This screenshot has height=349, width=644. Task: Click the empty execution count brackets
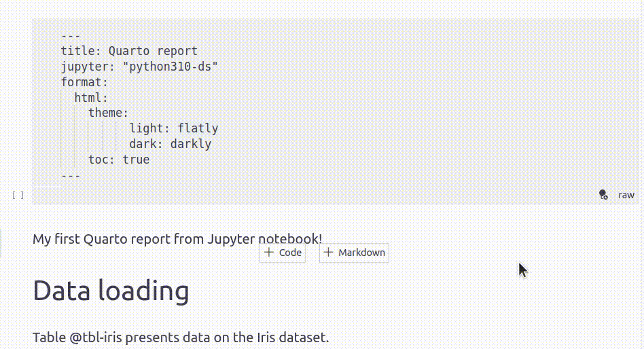(x=18, y=195)
